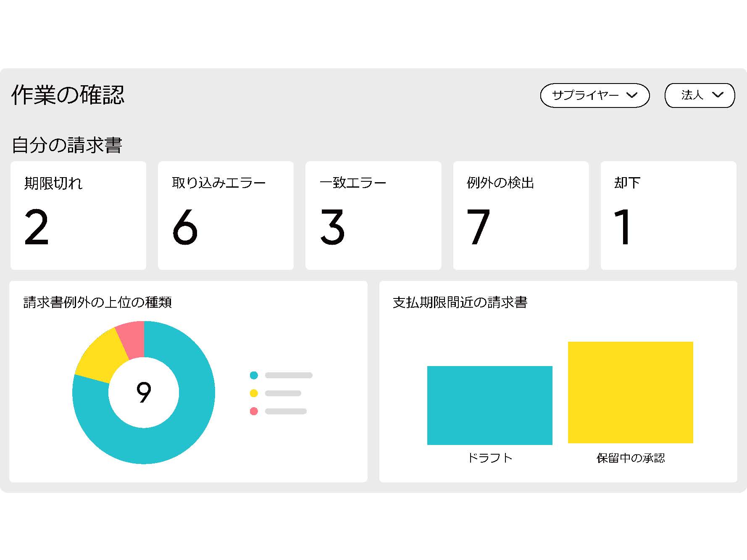Screen dimensions: 747x560
Task: Click the 支払期限間近の請求書 heading
Action: click(460, 302)
